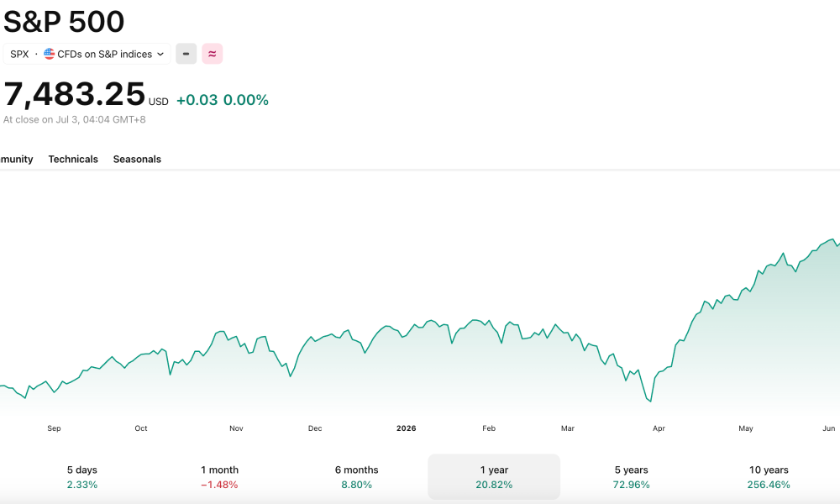Click the S&P 500 heading
The image size is (840, 504).
click(64, 22)
